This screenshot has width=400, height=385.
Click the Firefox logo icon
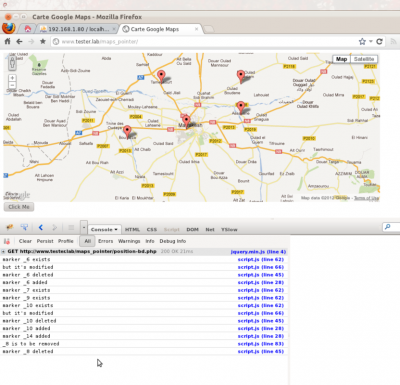(9, 28)
